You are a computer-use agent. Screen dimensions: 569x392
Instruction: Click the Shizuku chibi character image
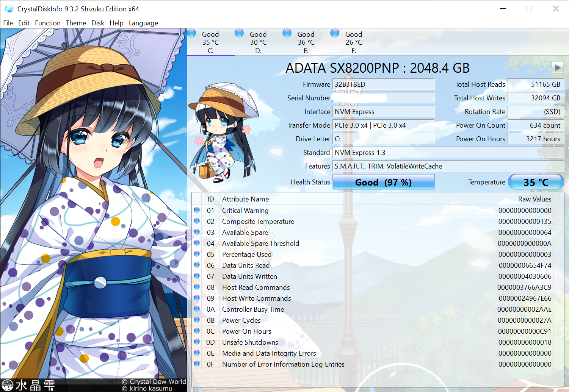223,133
